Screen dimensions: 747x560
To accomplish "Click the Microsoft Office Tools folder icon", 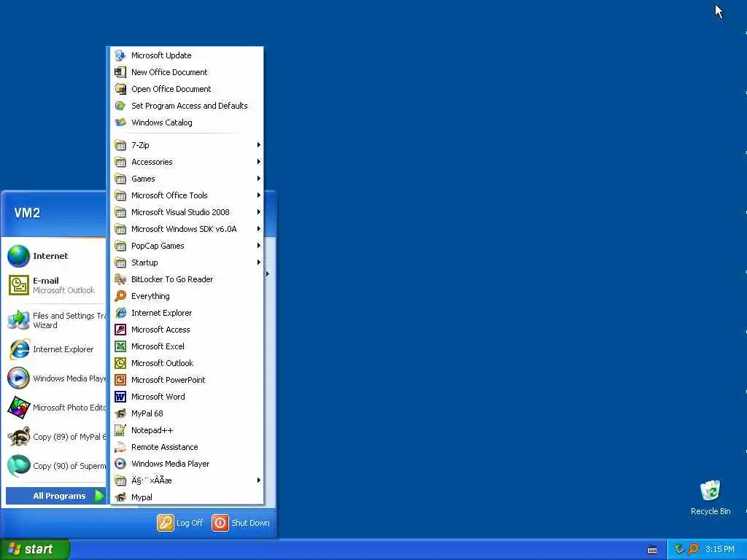I will point(120,195).
